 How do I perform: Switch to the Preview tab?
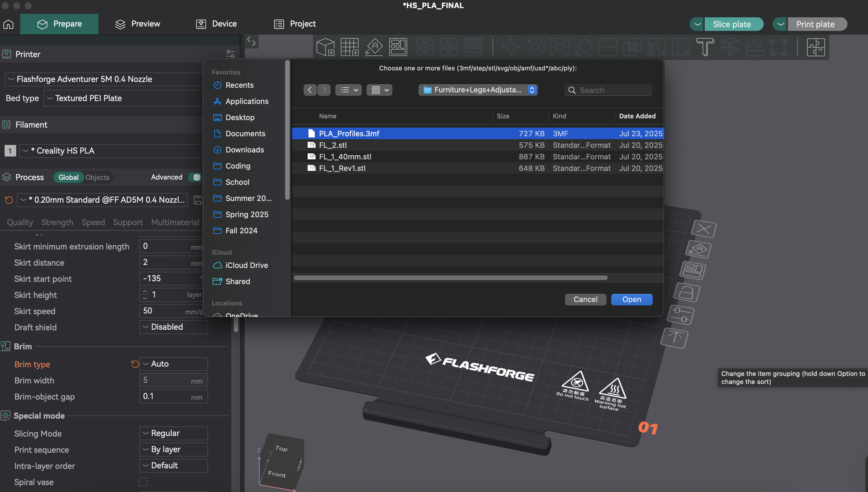point(137,24)
